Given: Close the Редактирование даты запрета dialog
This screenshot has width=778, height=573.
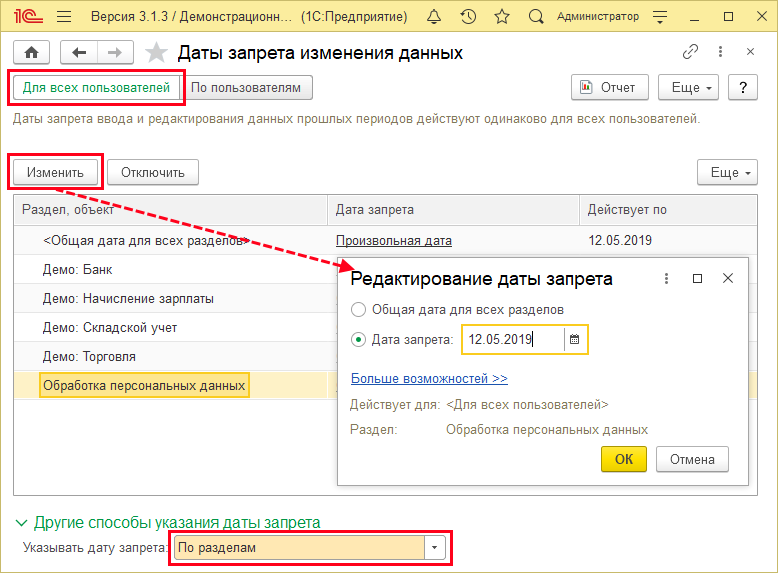Looking at the screenshot, I should 728,278.
